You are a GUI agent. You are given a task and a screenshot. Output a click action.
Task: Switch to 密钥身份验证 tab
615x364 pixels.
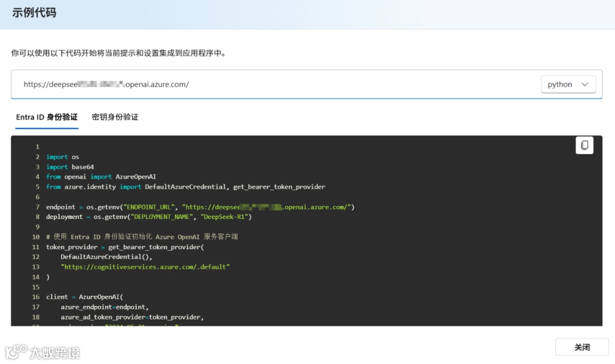(x=115, y=117)
